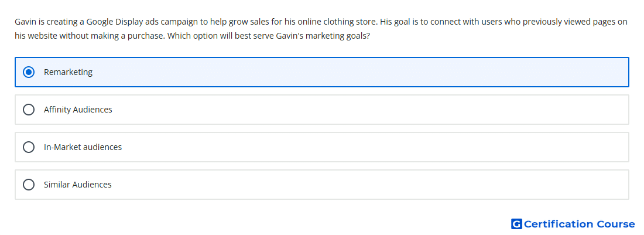Click the Affinity Audiences label text
Image resolution: width=644 pixels, height=235 pixels.
tap(78, 110)
